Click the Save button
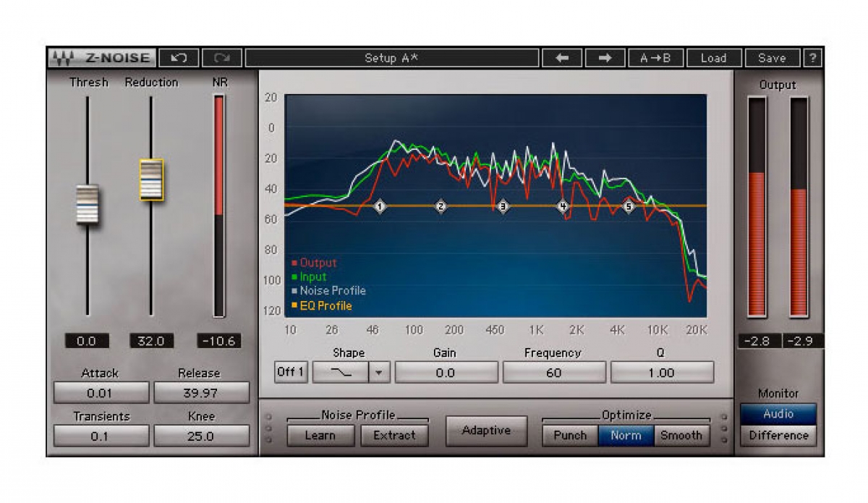868x503 pixels. [x=773, y=58]
